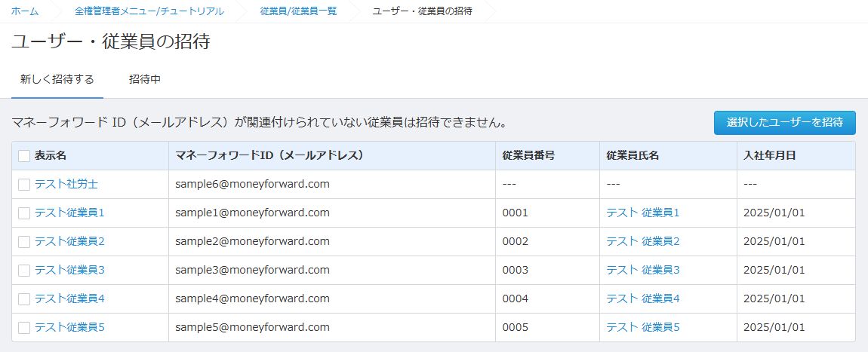Open the 新しく招待する tab
The image size is (868, 352).
pyautogui.click(x=57, y=79)
